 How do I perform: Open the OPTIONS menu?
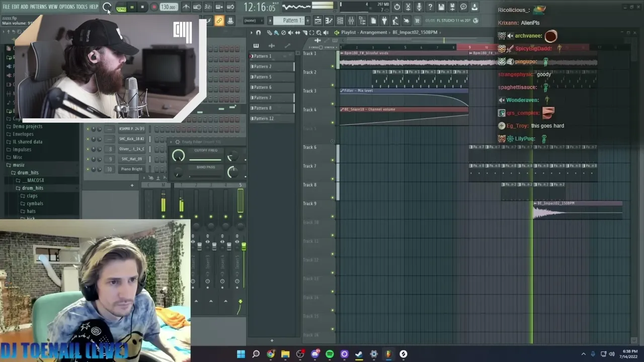[x=67, y=7]
